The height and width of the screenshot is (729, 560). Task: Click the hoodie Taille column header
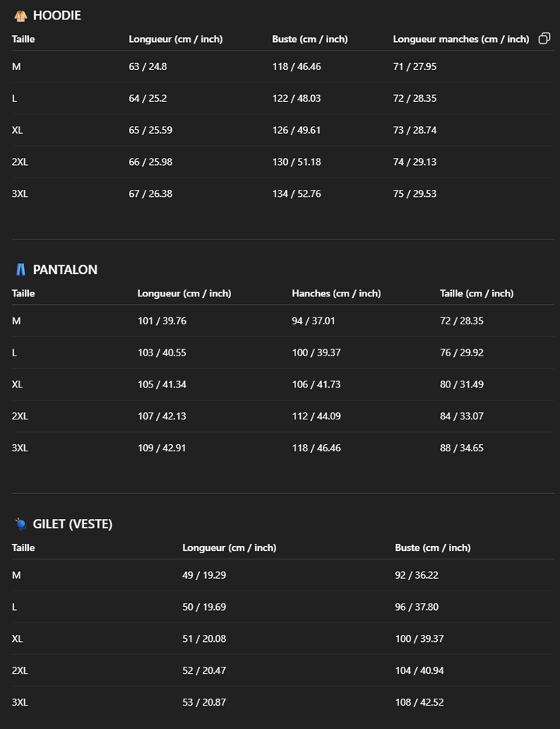click(x=23, y=39)
